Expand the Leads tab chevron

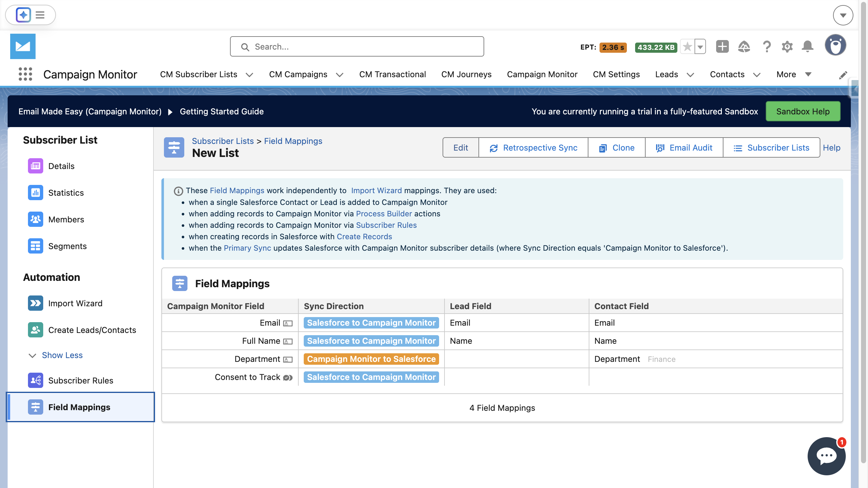pyautogui.click(x=690, y=75)
